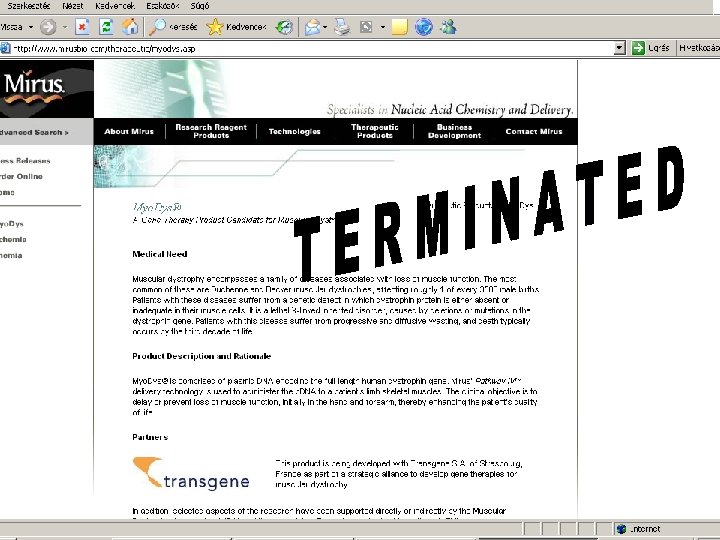Viewport: 720px width, 540px height.
Task: Open the Contact Mirus tab
Action: click(x=534, y=131)
